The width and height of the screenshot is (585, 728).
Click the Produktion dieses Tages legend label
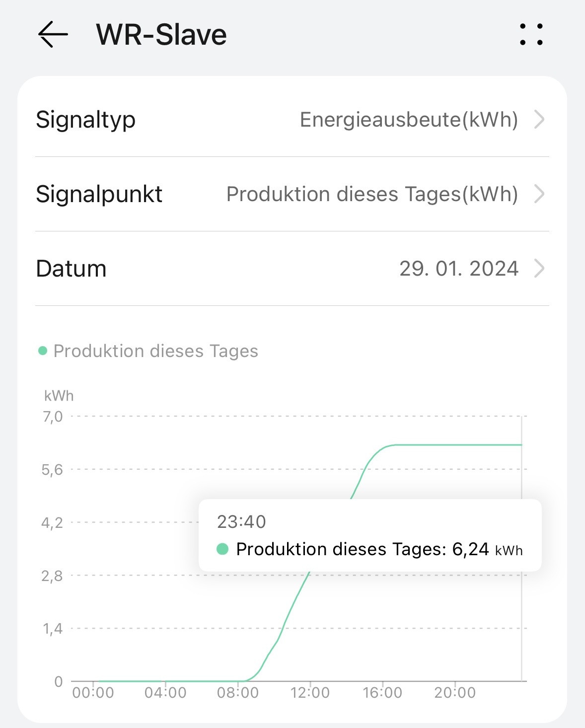tap(155, 351)
